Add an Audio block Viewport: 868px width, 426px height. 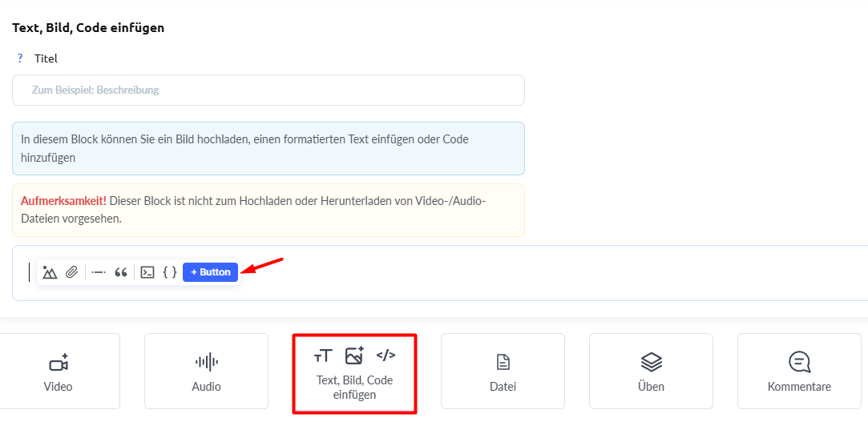(207, 372)
